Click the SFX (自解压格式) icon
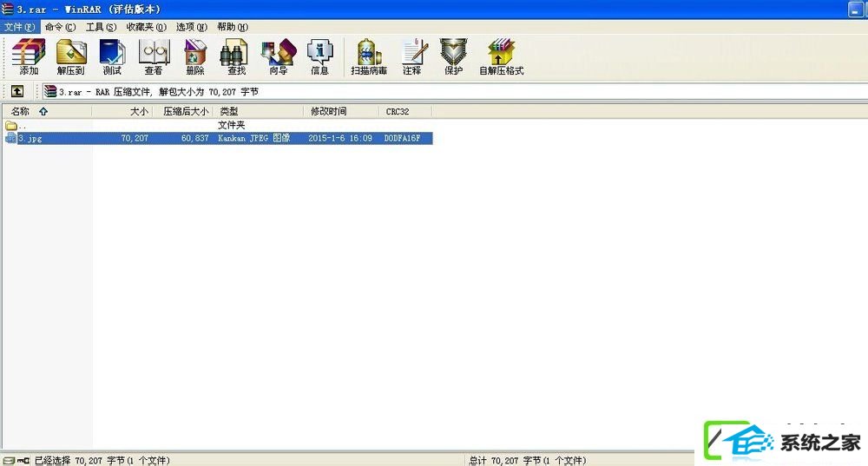This screenshot has width=868, height=466. pyautogui.click(x=502, y=56)
